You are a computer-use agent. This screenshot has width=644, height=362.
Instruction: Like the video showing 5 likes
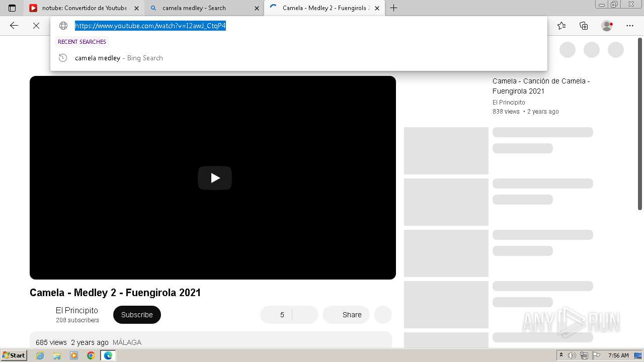pyautogui.click(x=276, y=315)
